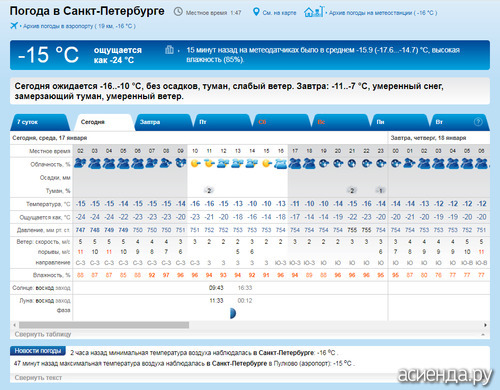Click the 'Местное время' row label in table
The height and width of the screenshot is (390, 500).
pyautogui.click(x=50, y=151)
